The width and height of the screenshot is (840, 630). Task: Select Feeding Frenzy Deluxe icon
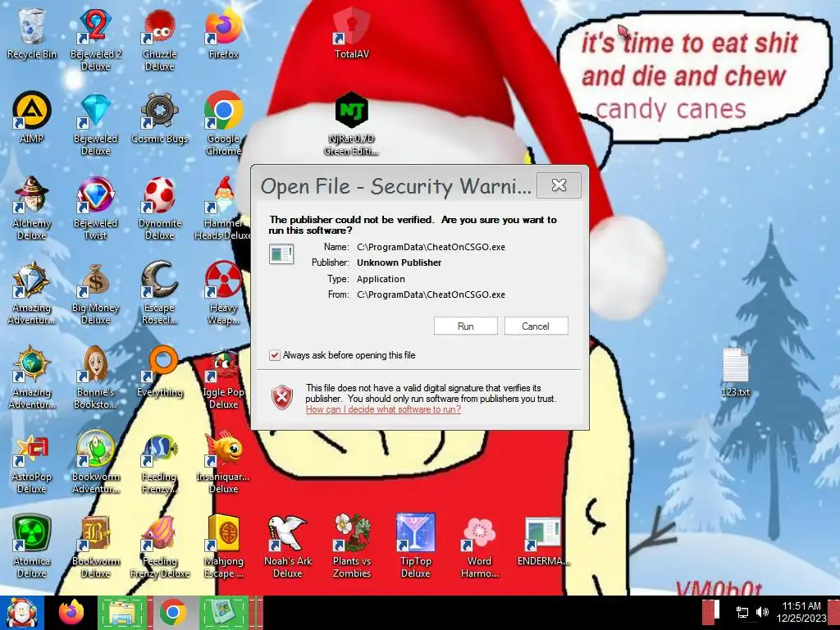coord(160,546)
